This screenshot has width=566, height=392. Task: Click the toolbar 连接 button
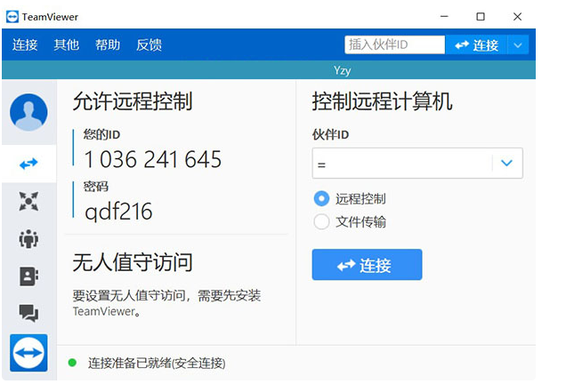coord(476,45)
